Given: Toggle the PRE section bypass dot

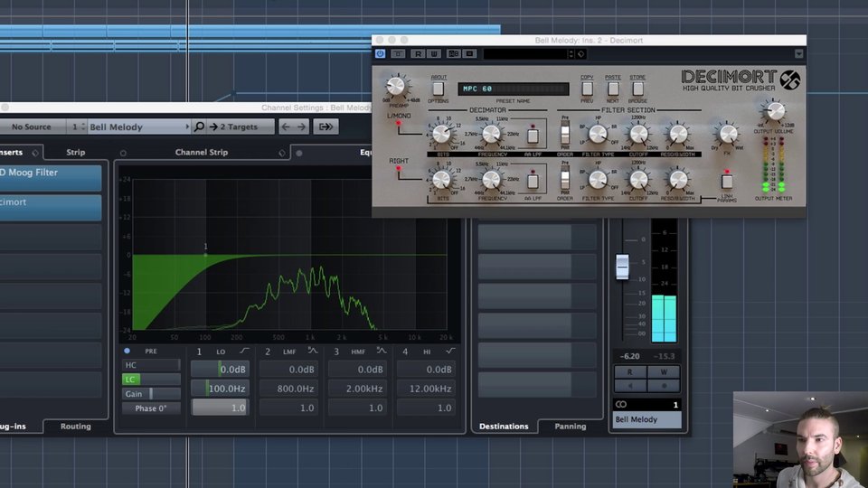Looking at the screenshot, I should [x=127, y=351].
